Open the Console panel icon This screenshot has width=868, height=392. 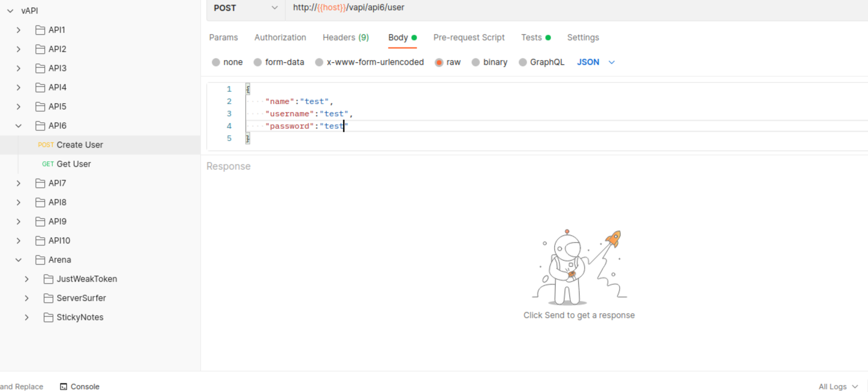pos(64,387)
